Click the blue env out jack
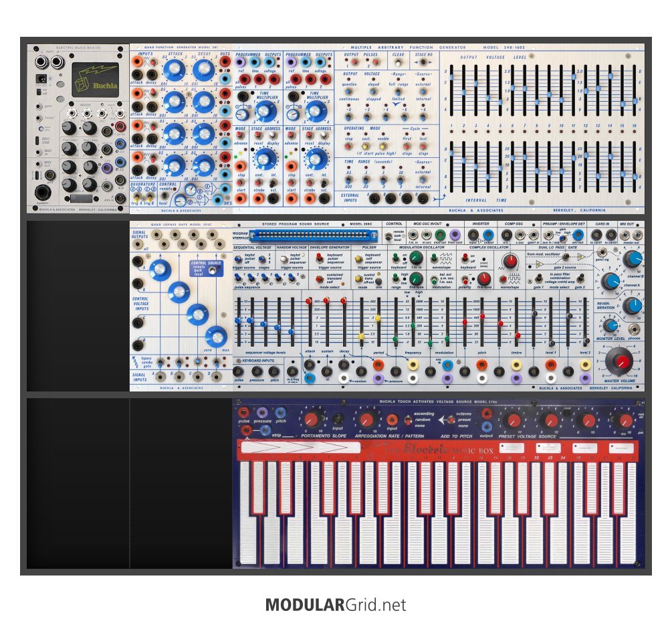The width and height of the screenshot is (672, 619). point(578,235)
